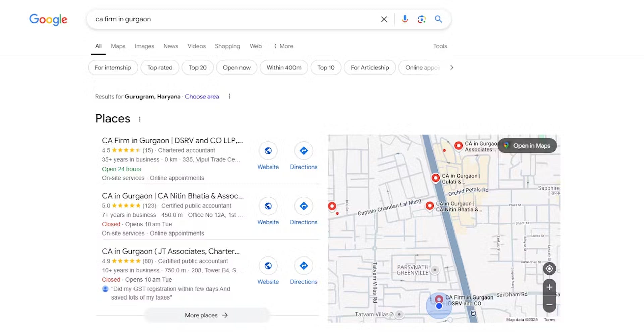The height and width of the screenshot is (332, 644).
Task: Click the small red dot near JT Associates pin
Action: click(444, 151)
